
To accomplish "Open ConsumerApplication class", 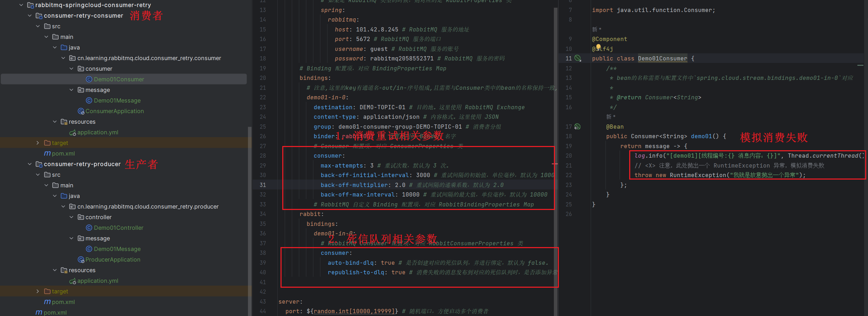I will click(x=114, y=111).
